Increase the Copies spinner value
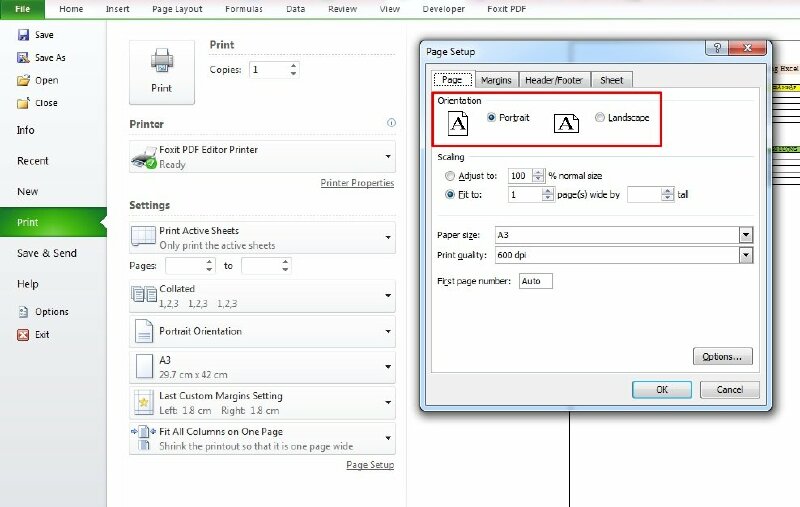The height and width of the screenshot is (507, 800). pyautogui.click(x=293, y=66)
